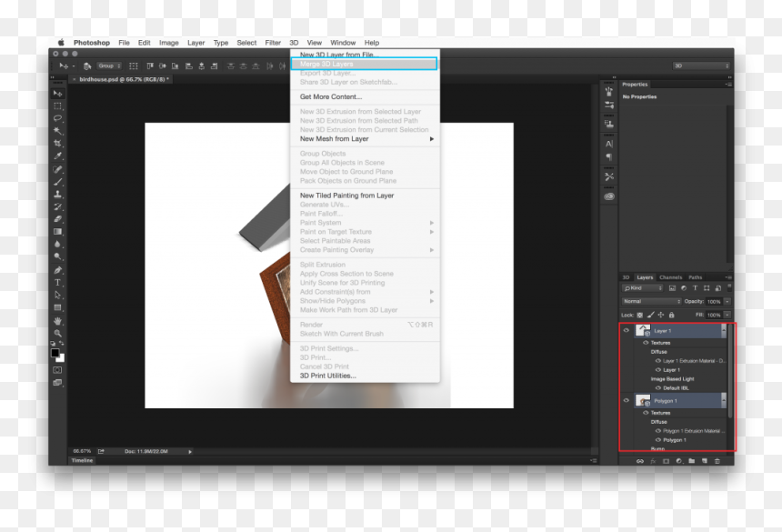The height and width of the screenshot is (532, 782).
Task: Select the Rectangular Marquee tool
Action: point(58,105)
